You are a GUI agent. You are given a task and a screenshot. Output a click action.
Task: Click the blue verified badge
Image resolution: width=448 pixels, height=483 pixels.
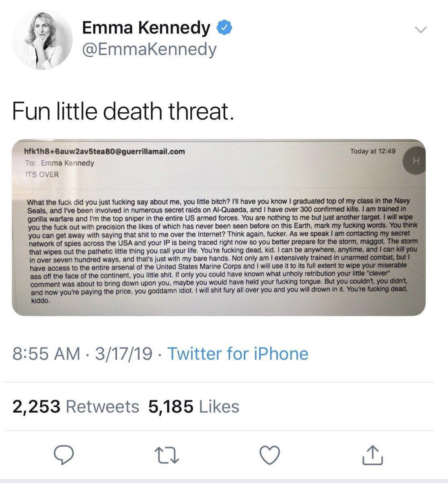222,28
